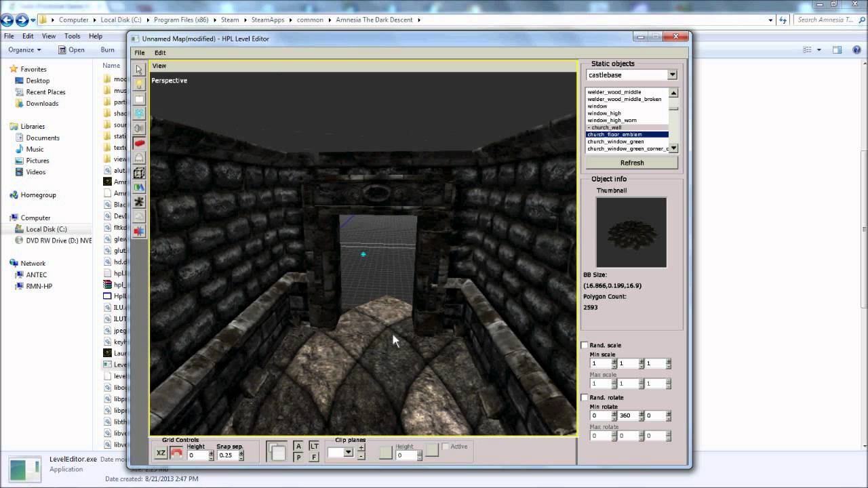This screenshot has width=868, height=488.
Task: Click Burn in Explorer toolbar
Action: [x=107, y=49]
